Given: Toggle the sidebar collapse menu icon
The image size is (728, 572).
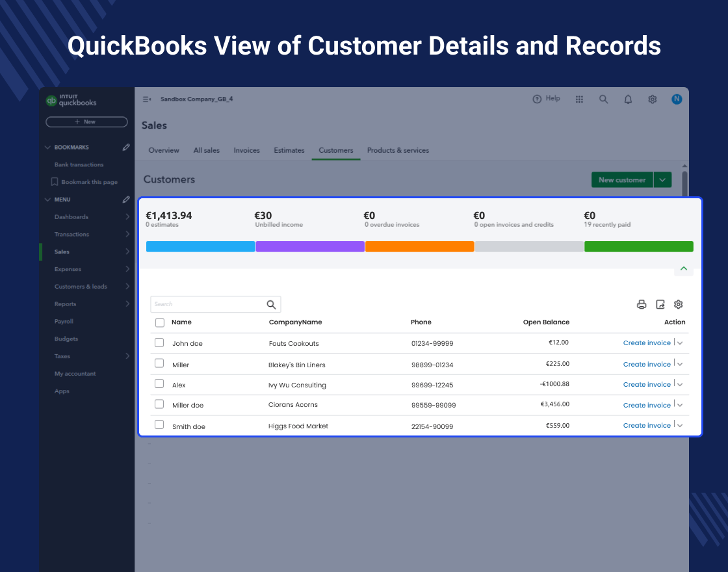Looking at the screenshot, I should click(x=147, y=99).
